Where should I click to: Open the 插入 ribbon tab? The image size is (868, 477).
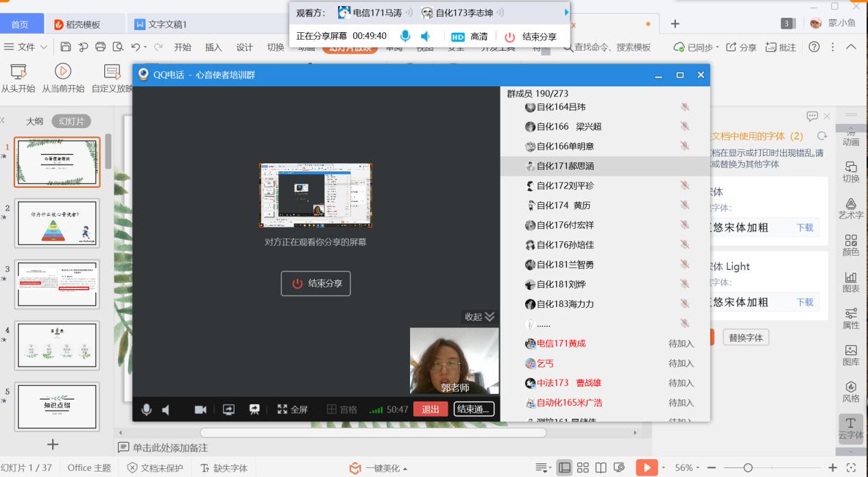213,47
